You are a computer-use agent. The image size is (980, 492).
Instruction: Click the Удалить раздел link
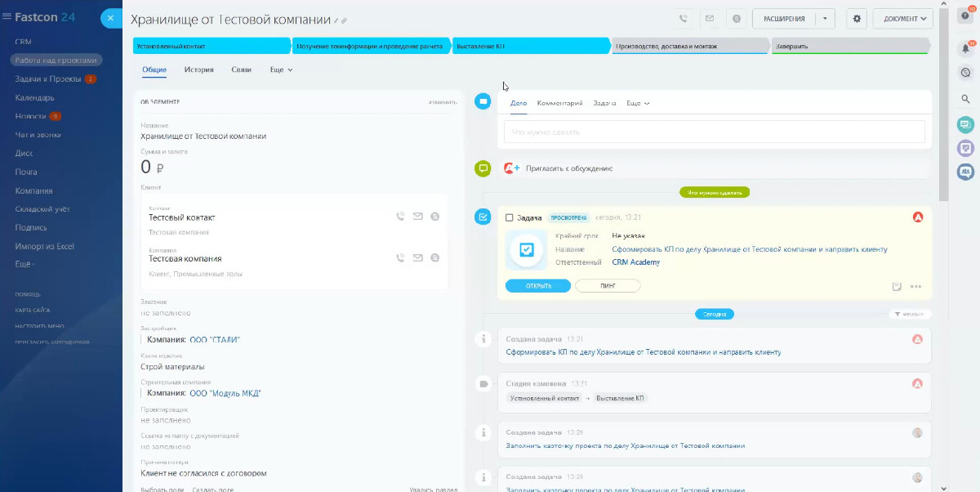click(x=433, y=490)
